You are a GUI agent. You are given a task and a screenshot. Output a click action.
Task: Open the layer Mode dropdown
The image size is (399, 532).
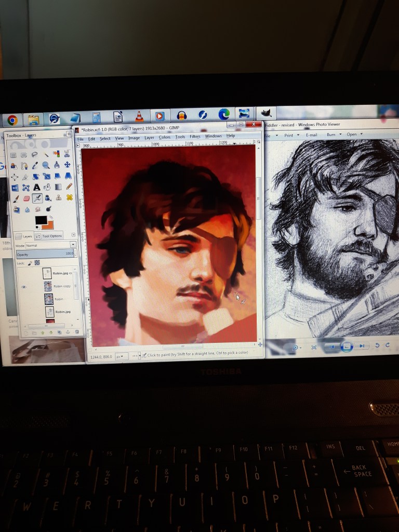point(73,245)
